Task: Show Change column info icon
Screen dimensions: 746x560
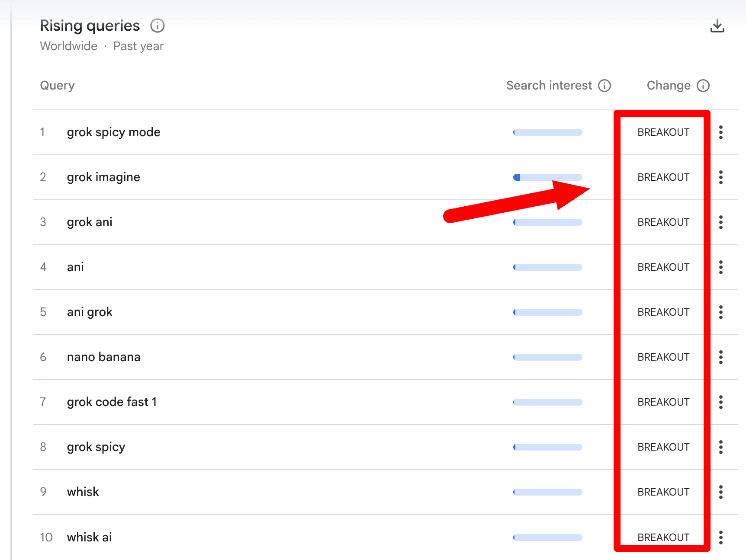Action: 703,86
